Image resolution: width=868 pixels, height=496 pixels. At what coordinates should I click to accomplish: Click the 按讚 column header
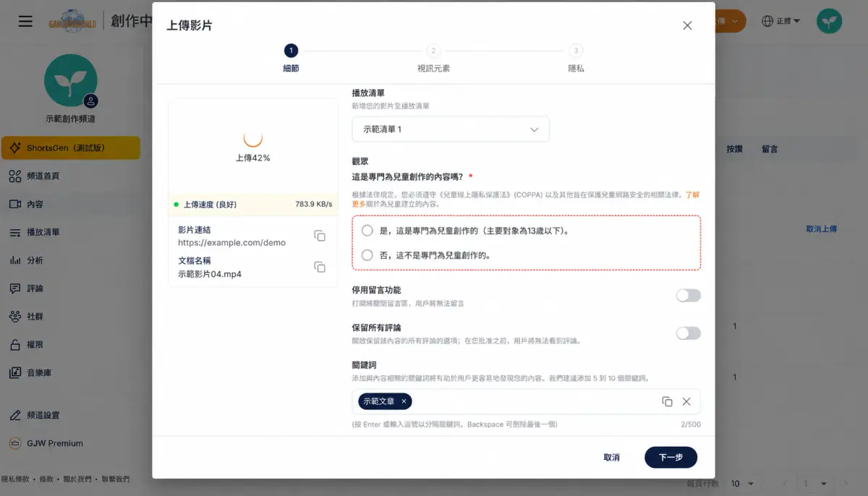point(734,149)
